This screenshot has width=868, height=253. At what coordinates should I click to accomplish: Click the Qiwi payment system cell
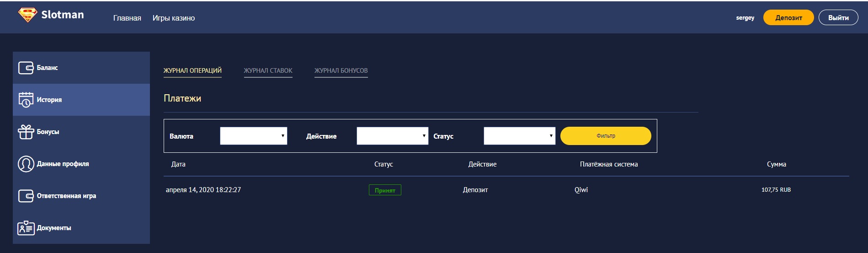pyautogui.click(x=581, y=190)
